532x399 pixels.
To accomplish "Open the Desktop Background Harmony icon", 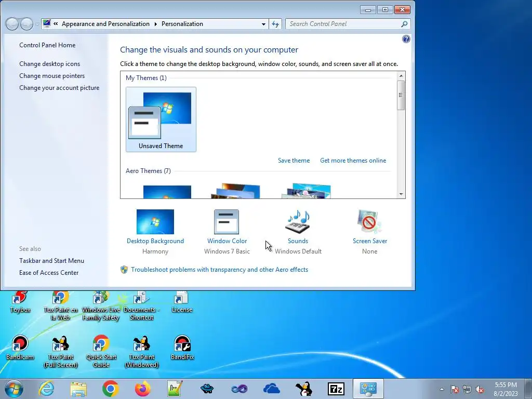I will coord(155,222).
